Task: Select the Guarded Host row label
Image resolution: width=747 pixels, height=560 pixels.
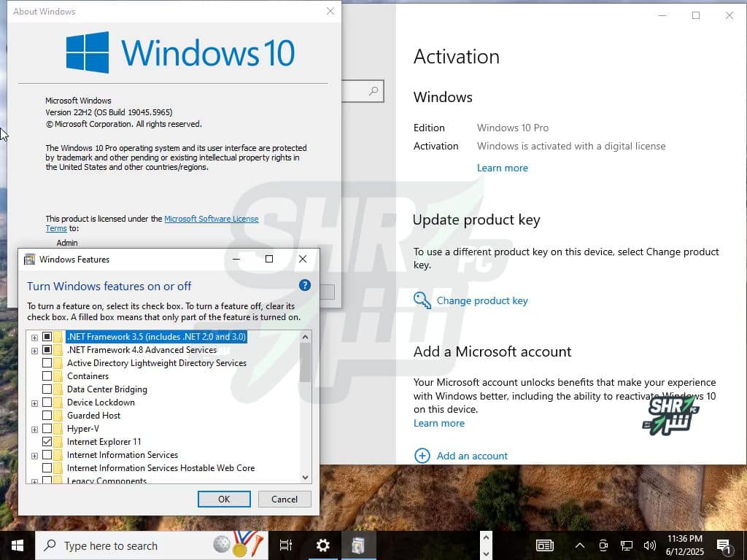Action: (94, 416)
